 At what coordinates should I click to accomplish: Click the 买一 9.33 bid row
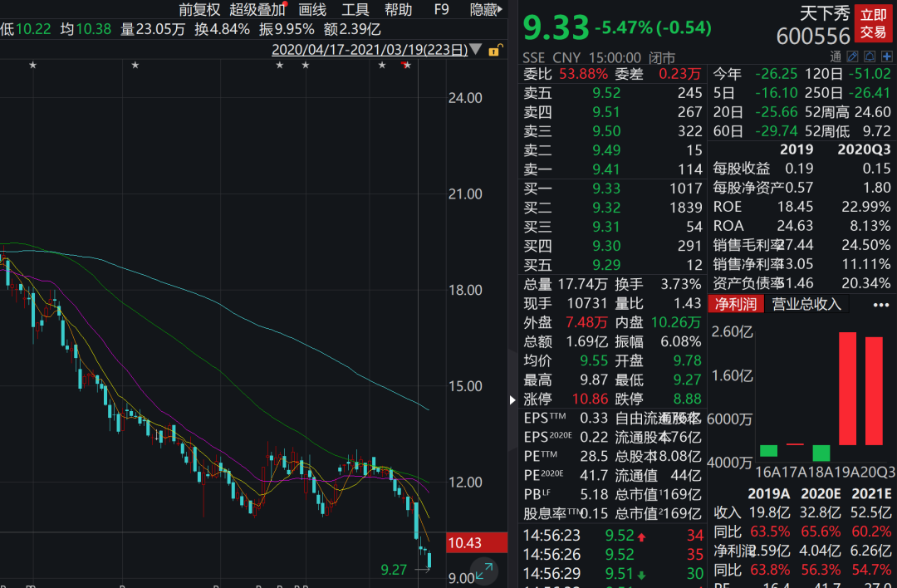tap(613, 189)
